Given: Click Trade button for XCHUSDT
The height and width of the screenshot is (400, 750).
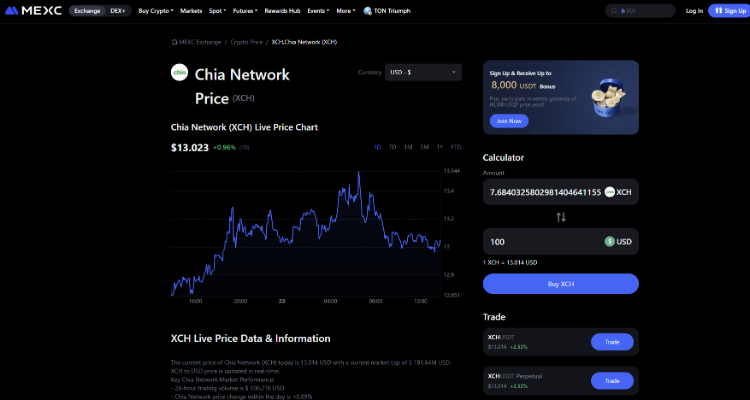Looking at the screenshot, I should 612,342.
